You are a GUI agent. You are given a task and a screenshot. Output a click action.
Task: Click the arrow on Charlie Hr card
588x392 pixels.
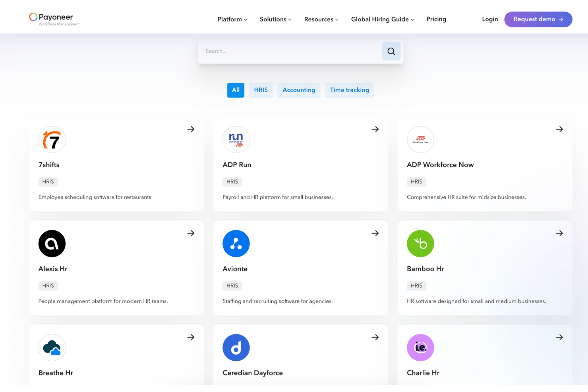tap(559, 337)
